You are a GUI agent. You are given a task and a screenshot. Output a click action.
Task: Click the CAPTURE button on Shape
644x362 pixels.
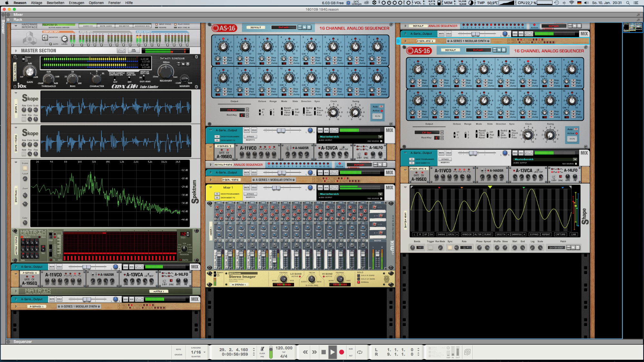pos(560,234)
